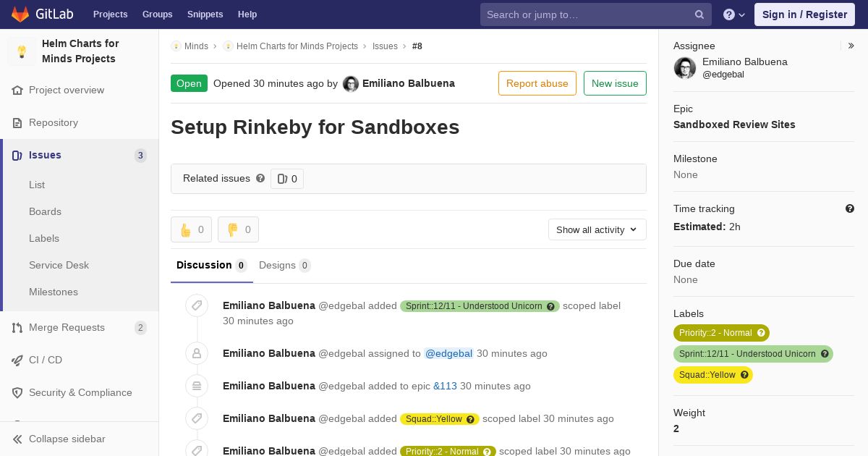Collapse the right sidebar with double arrow
The image size is (868, 456).
pyautogui.click(x=851, y=46)
